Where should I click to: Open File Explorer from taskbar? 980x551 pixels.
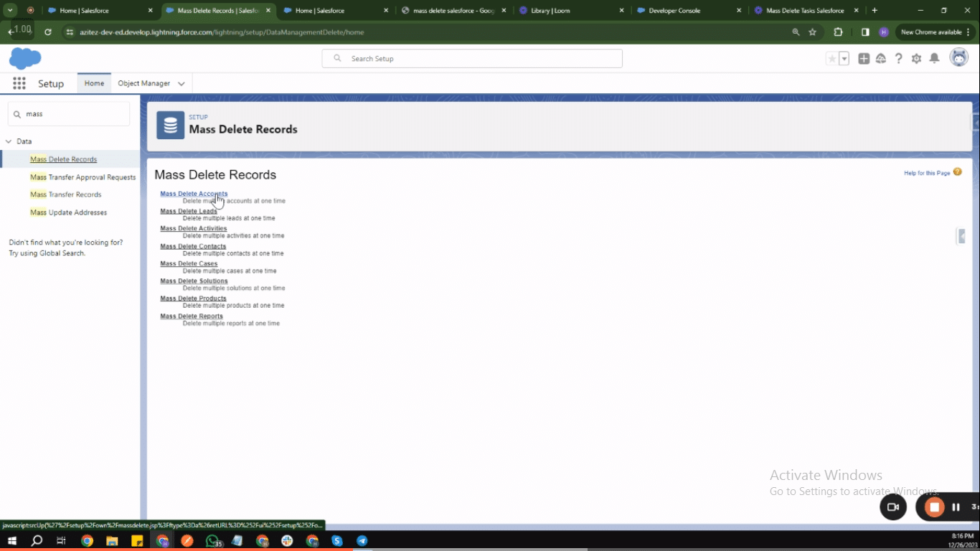click(x=112, y=541)
